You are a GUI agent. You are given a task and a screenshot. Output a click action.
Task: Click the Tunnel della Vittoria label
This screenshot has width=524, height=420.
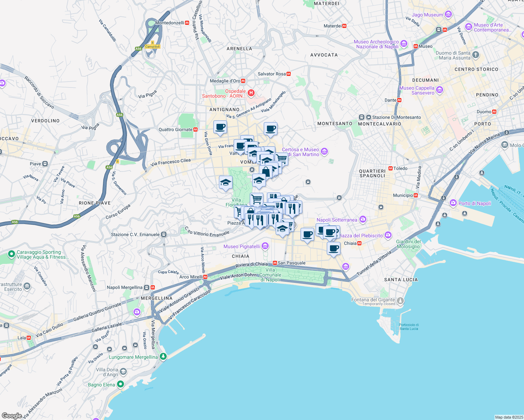click(x=374, y=263)
